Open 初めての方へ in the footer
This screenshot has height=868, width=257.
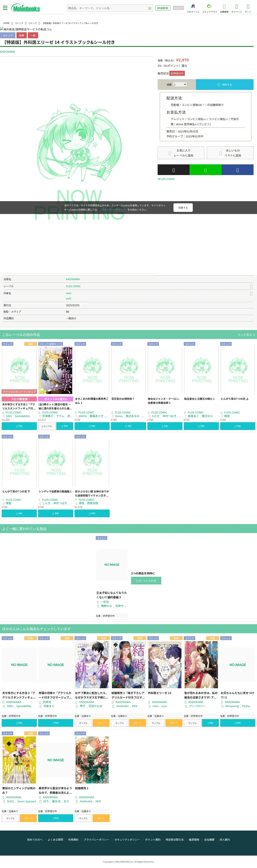coord(35,839)
